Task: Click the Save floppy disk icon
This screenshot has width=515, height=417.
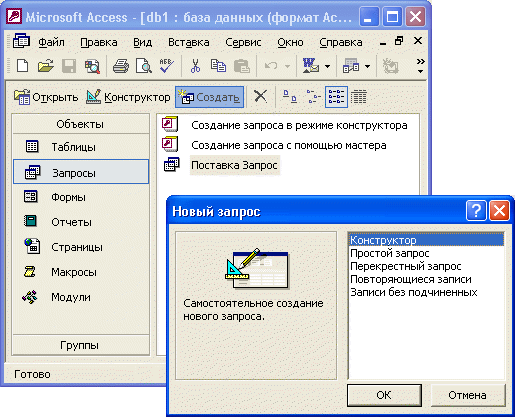Action: tap(69, 66)
